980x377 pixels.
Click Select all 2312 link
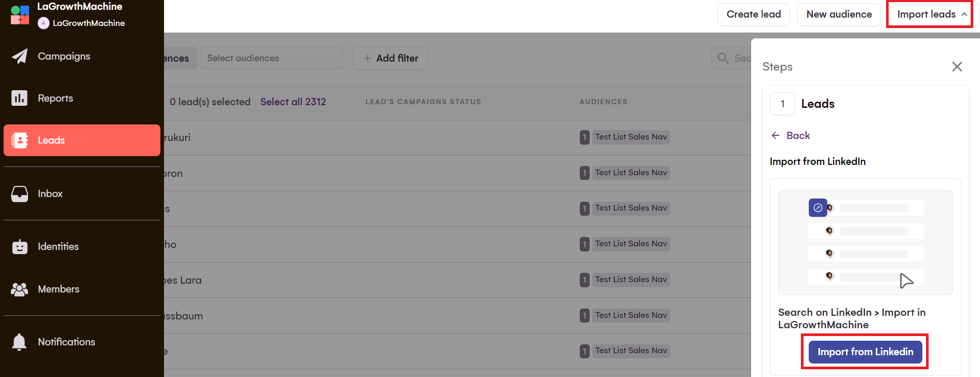[293, 102]
